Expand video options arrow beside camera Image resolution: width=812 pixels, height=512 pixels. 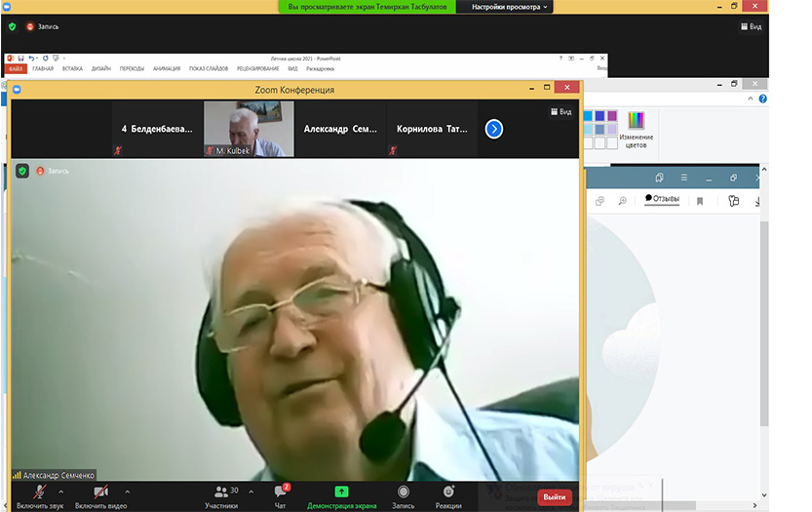pyautogui.click(x=127, y=492)
